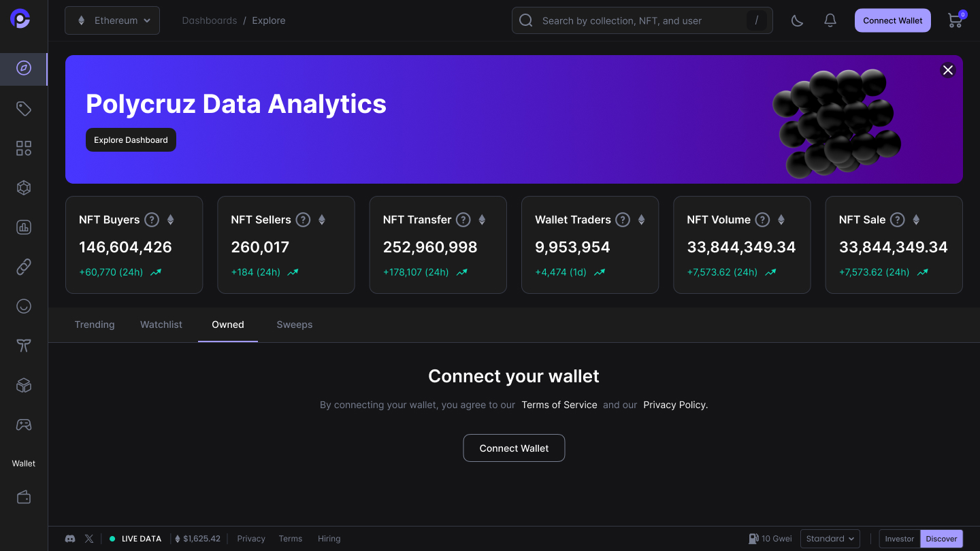Image resolution: width=980 pixels, height=551 pixels.
Task: Select the hexagon cube sidebar icon
Action: (24, 188)
